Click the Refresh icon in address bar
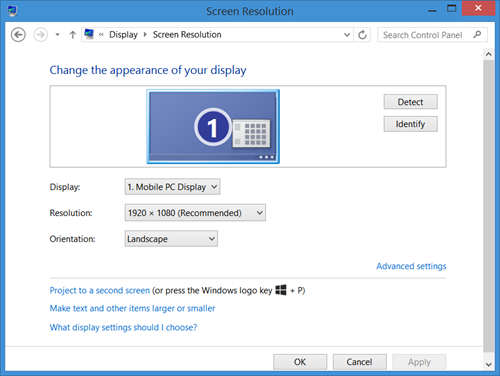Image resolution: width=500 pixels, height=376 pixels. coord(362,35)
